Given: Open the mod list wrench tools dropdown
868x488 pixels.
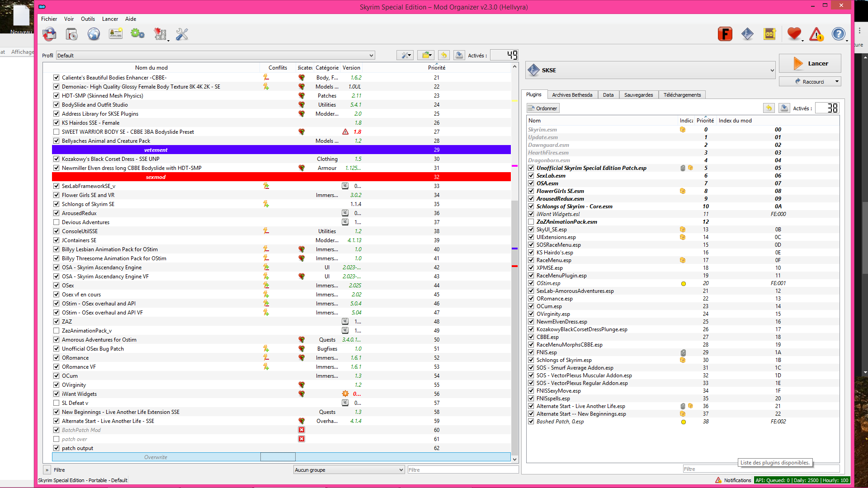Looking at the screenshot, I should point(405,55).
